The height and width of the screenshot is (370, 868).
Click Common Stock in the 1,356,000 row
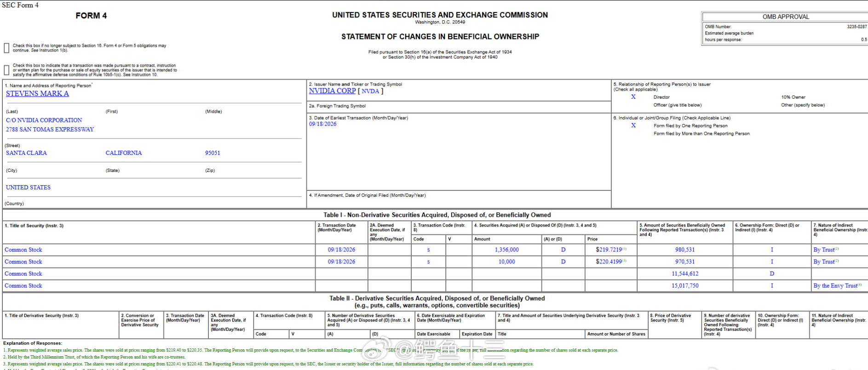23,250
